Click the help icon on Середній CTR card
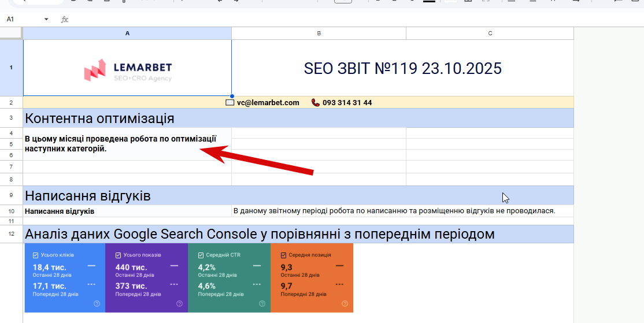Screen dimensions: 644x323 (262, 304)
